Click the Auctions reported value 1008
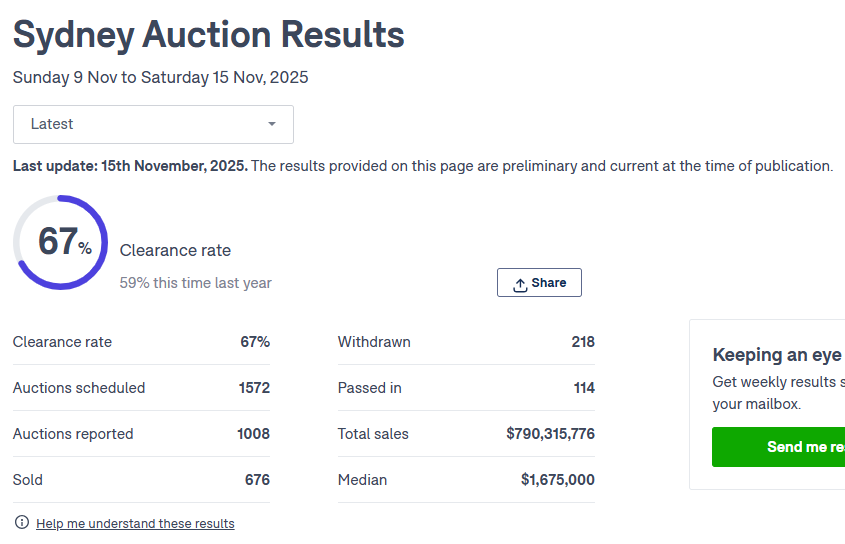The height and width of the screenshot is (544, 845). [x=253, y=434]
